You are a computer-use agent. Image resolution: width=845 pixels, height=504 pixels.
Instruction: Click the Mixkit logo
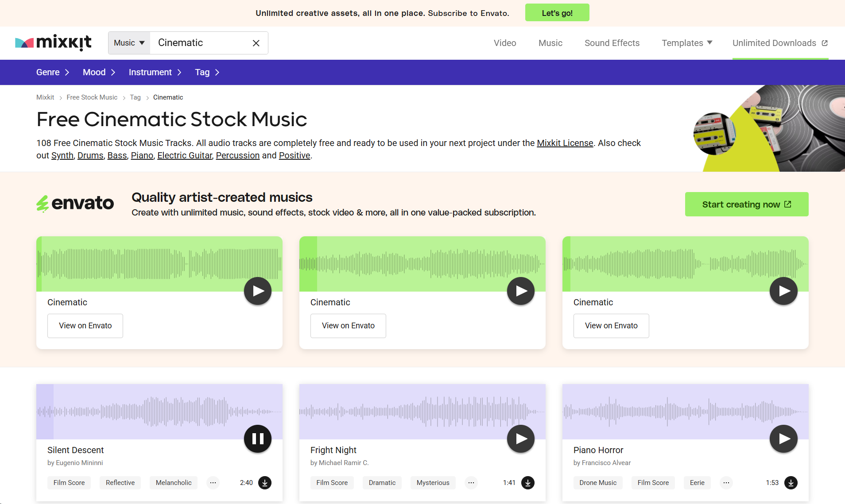53,42
